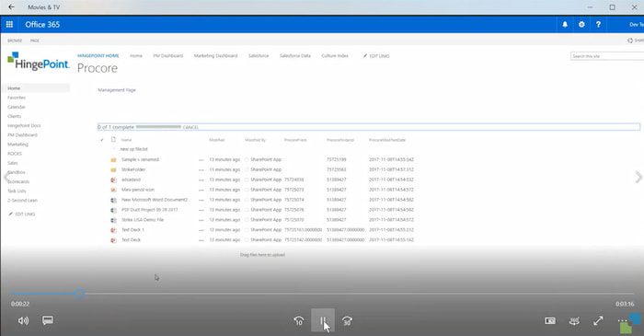Image resolution: width=644 pixels, height=336 pixels.
Task: Go to the next item with right chevron
Action: pos(638,177)
